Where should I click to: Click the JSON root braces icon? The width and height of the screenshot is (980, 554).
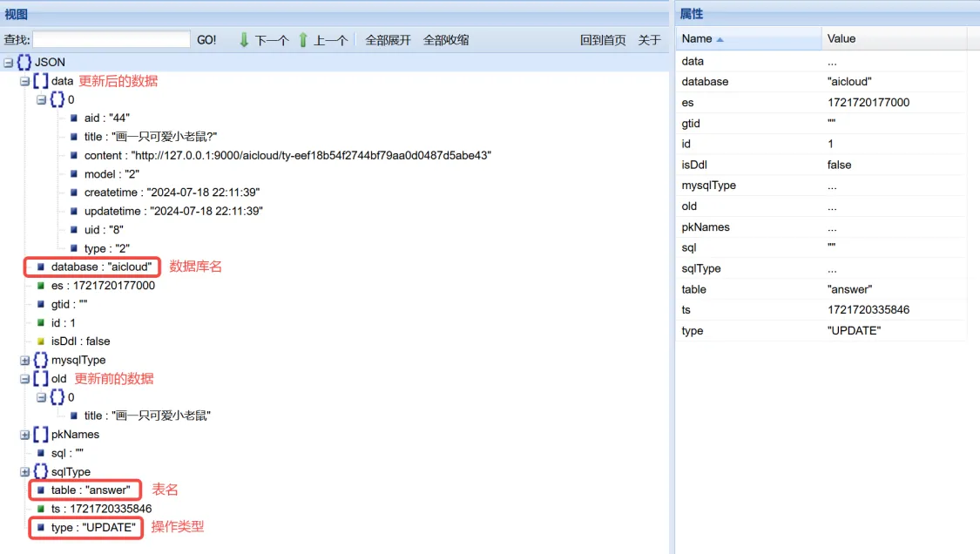24,63
